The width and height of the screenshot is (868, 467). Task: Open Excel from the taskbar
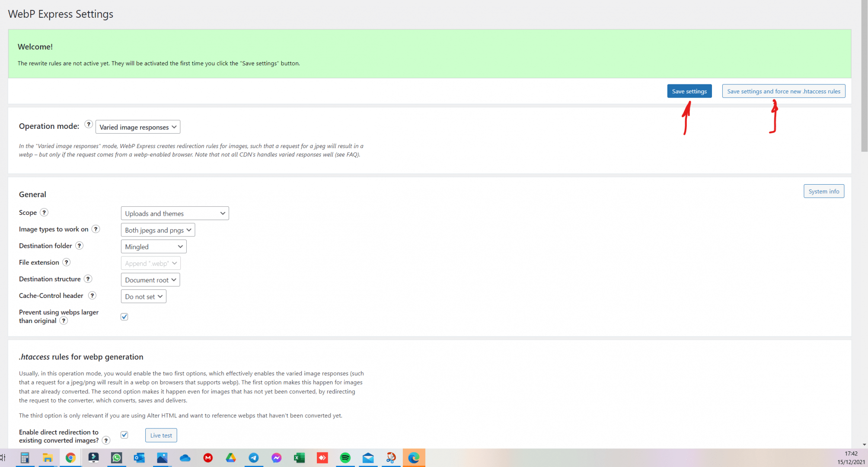300,457
